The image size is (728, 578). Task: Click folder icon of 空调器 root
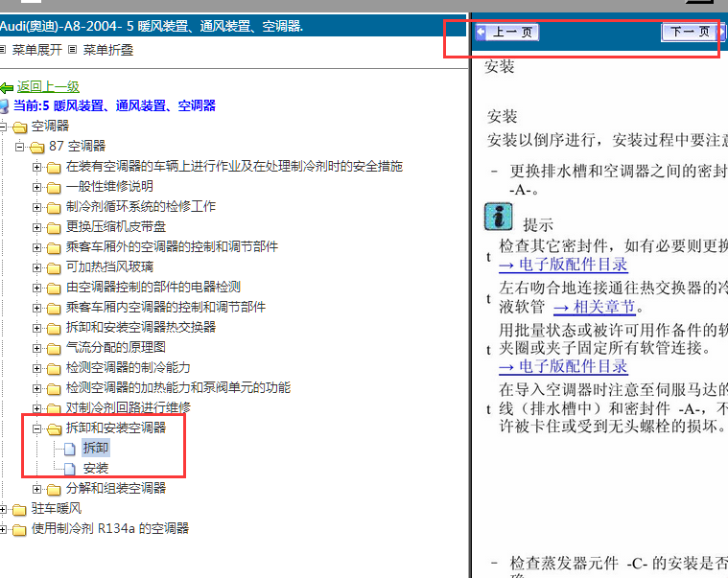(x=19, y=127)
